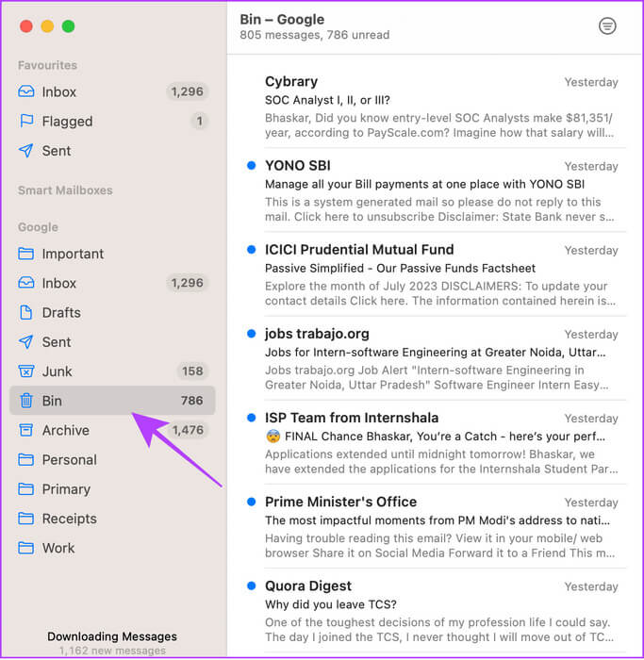
Task: Open subject Passive Simplified - Our Passive Funds Factsheet
Action: pos(400,268)
